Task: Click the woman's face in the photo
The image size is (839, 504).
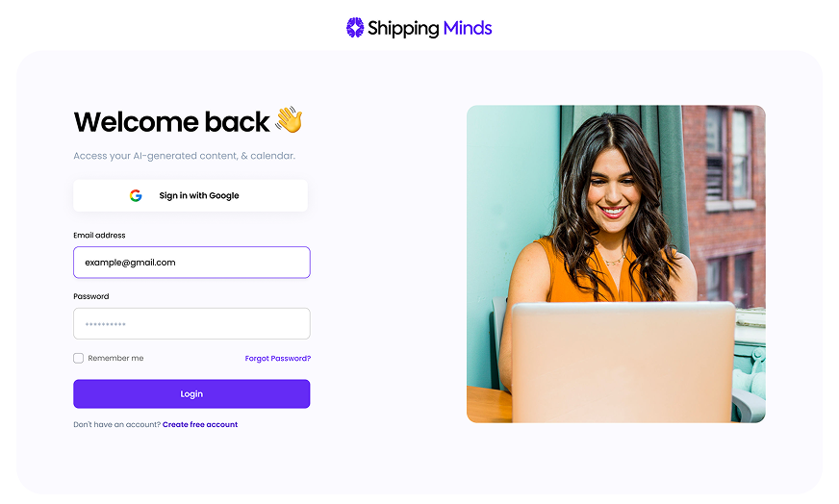Action: click(x=613, y=188)
